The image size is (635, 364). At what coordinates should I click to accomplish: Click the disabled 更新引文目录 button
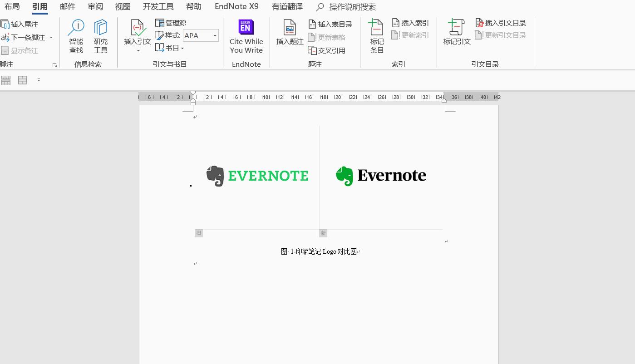tap(501, 35)
